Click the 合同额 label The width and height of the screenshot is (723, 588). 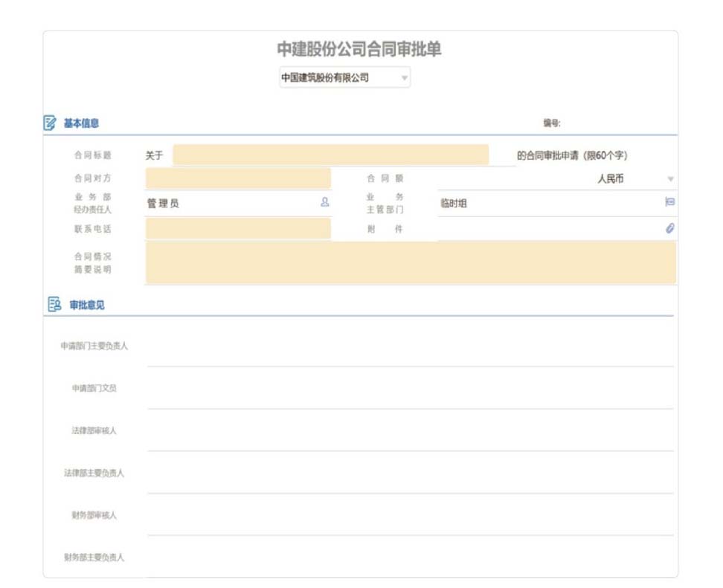(385, 178)
